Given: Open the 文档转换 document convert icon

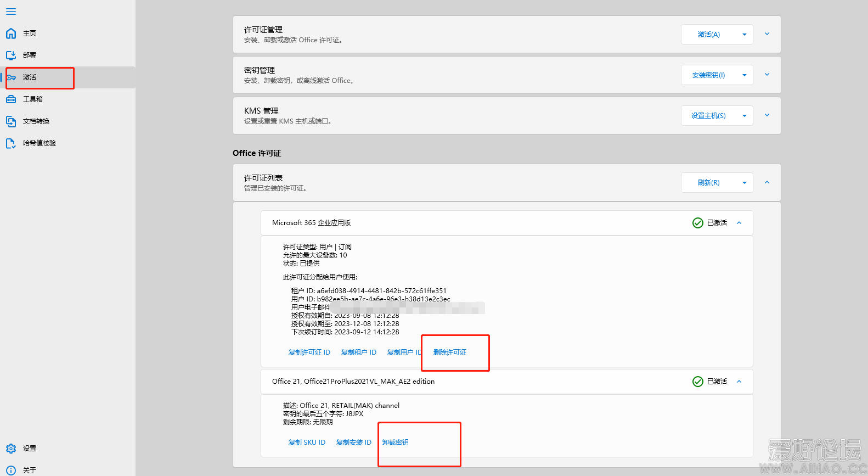Looking at the screenshot, I should (x=11, y=121).
